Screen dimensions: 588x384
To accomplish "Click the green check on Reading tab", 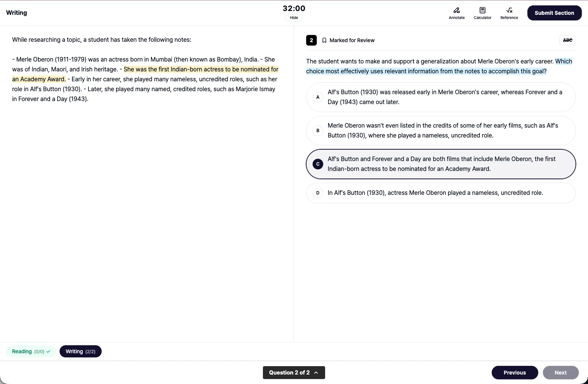I will tap(48, 351).
